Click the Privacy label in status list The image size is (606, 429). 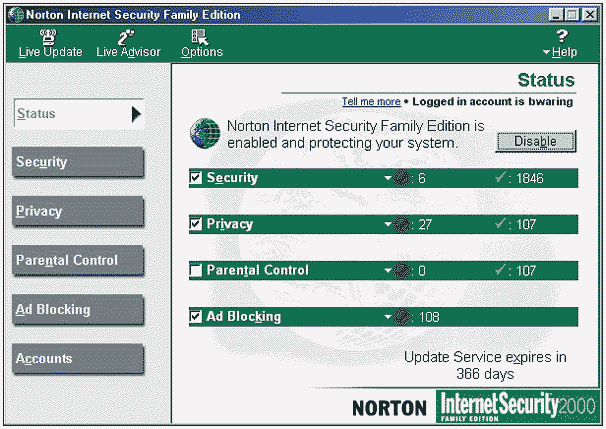[230, 224]
